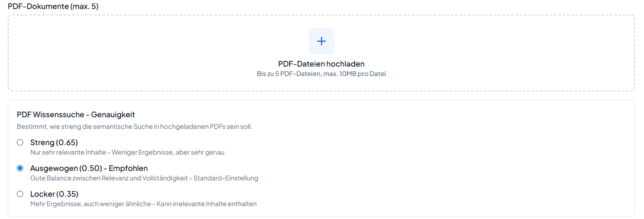The width and height of the screenshot is (644, 219).
Task: Click the "Standard-Einstellung" text
Action: [x=226, y=178]
